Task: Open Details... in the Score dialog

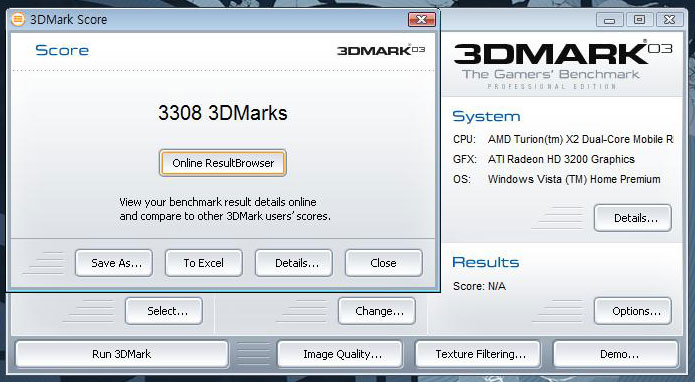Action: [x=294, y=263]
